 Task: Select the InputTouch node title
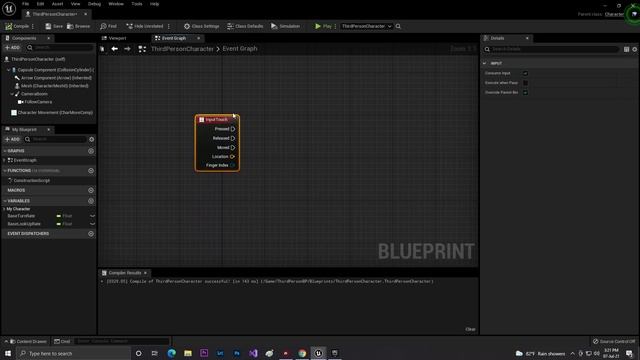click(217, 120)
